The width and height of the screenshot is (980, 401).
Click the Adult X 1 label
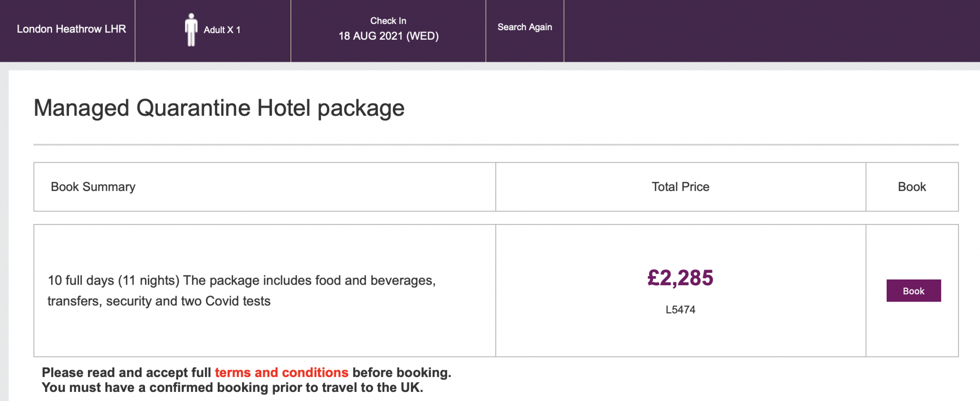pyautogui.click(x=222, y=30)
